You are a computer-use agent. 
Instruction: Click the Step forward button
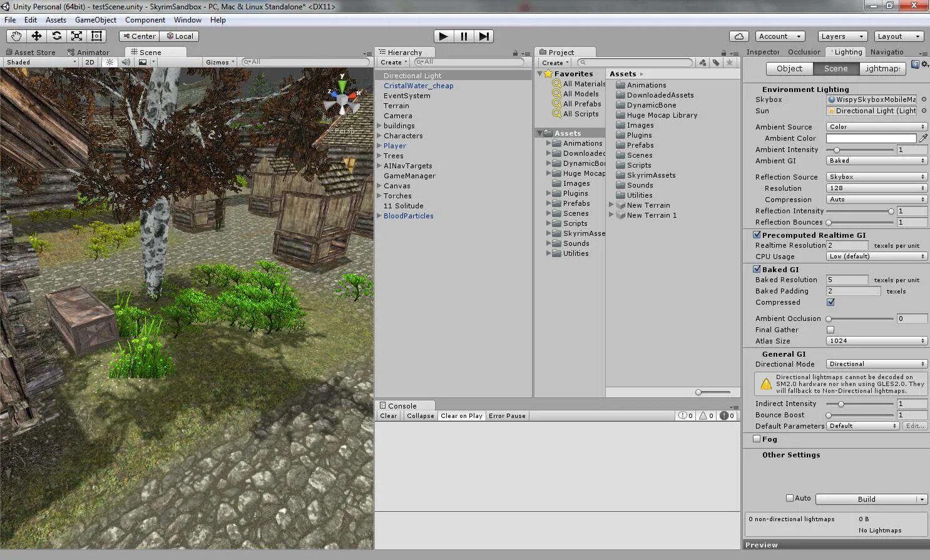(x=484, y=36)
